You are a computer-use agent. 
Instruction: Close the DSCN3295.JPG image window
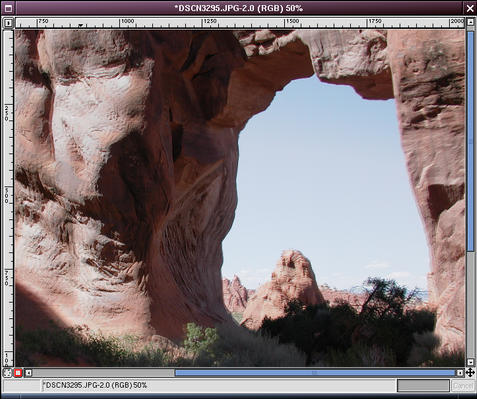tap(470, 8)
